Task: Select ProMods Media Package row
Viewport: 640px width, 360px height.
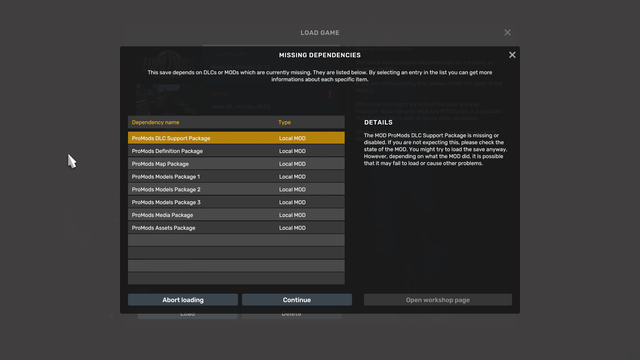Action: coord(236,215)
